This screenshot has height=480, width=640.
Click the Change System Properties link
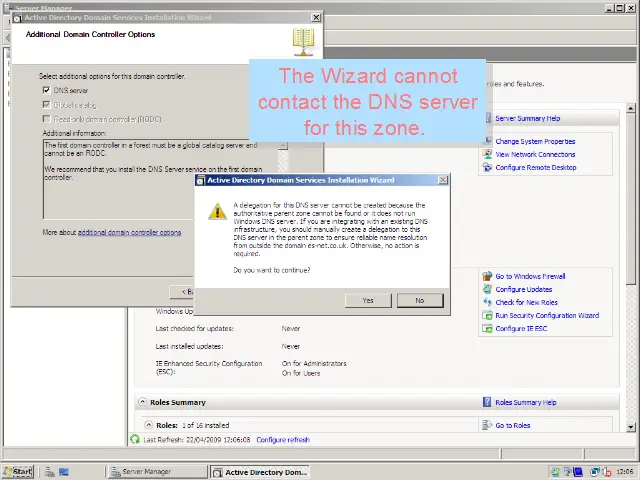[x=535, y=142]
